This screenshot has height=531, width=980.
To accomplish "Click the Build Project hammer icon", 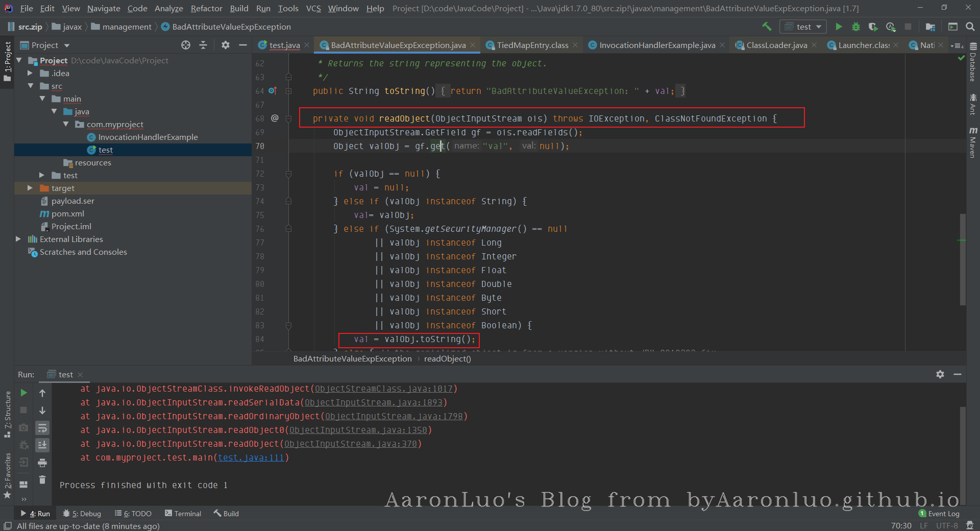I will [x=767, y=27].
